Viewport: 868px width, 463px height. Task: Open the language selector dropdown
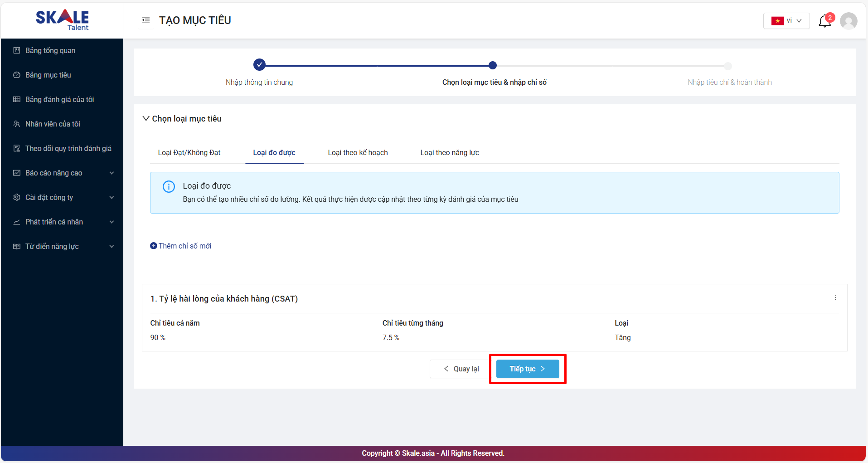[786, 21]
